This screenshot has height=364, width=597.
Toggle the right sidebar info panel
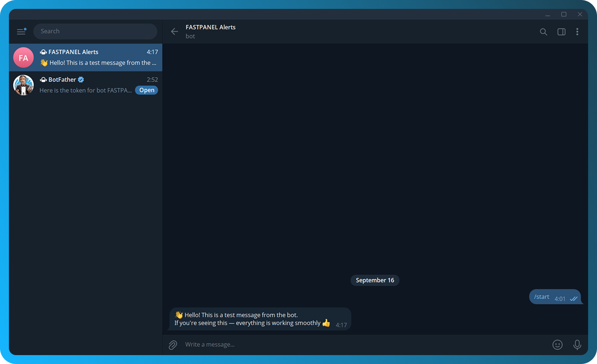(561, 32)
